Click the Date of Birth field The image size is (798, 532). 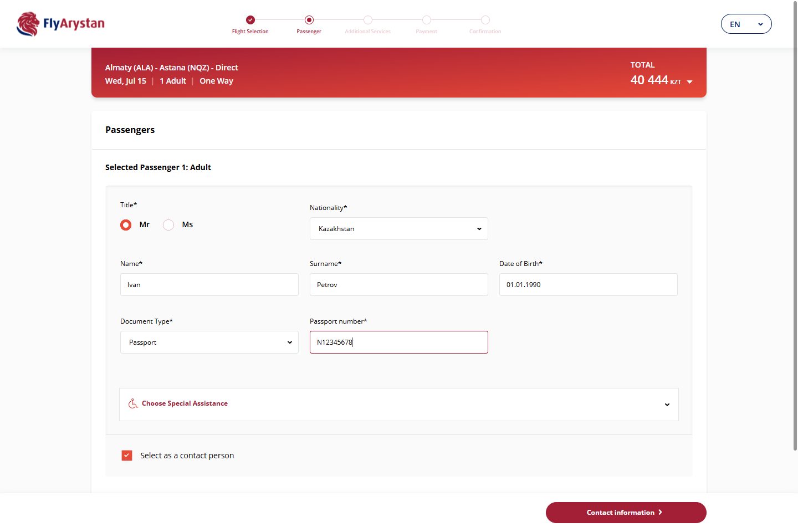pyautogui.click(x=589, y=285)
